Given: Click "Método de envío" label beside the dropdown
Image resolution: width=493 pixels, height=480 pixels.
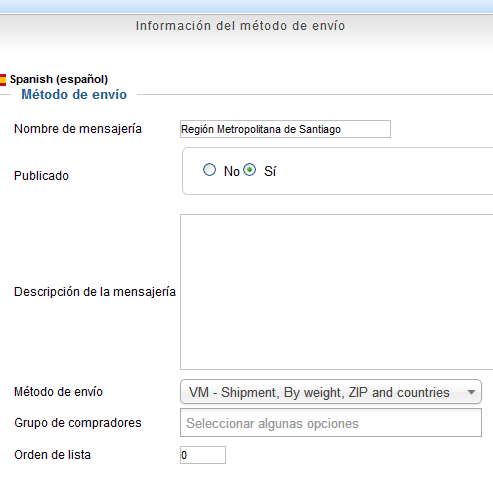Looking at the screenshot, I should [58, 392].
